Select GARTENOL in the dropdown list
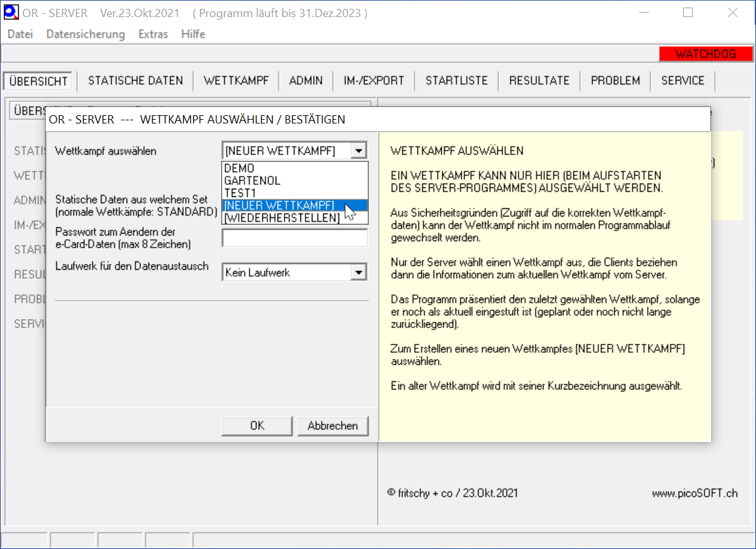 coord(252,180)
